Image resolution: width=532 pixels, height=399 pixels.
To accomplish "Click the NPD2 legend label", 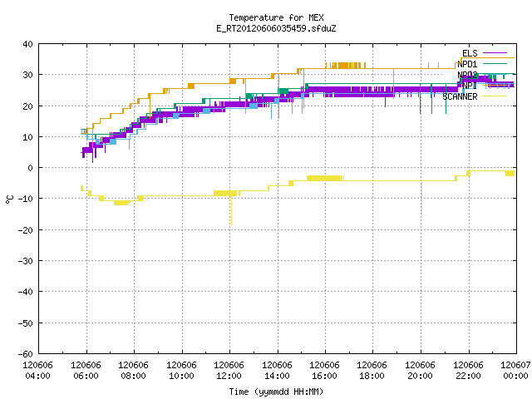I will (467, 75).
